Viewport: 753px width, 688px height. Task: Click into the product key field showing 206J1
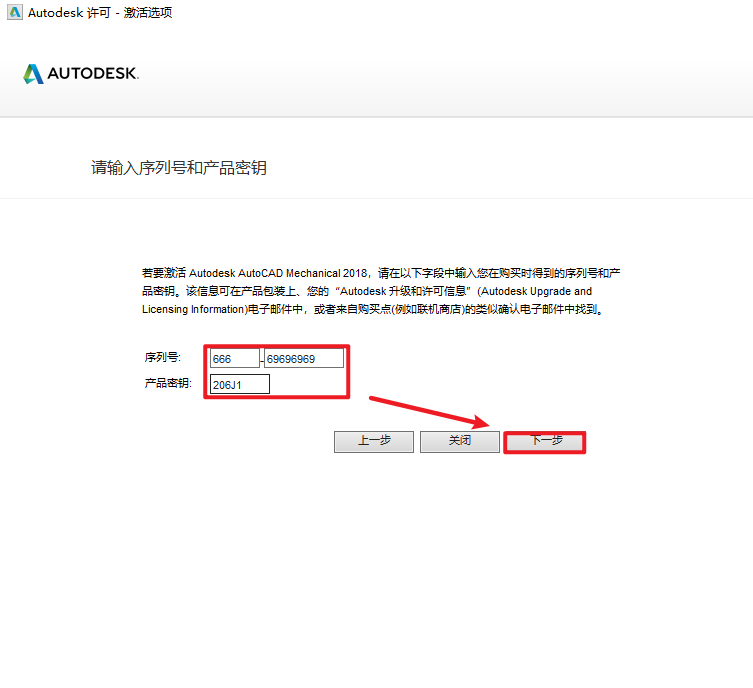(x=239, y=385)
